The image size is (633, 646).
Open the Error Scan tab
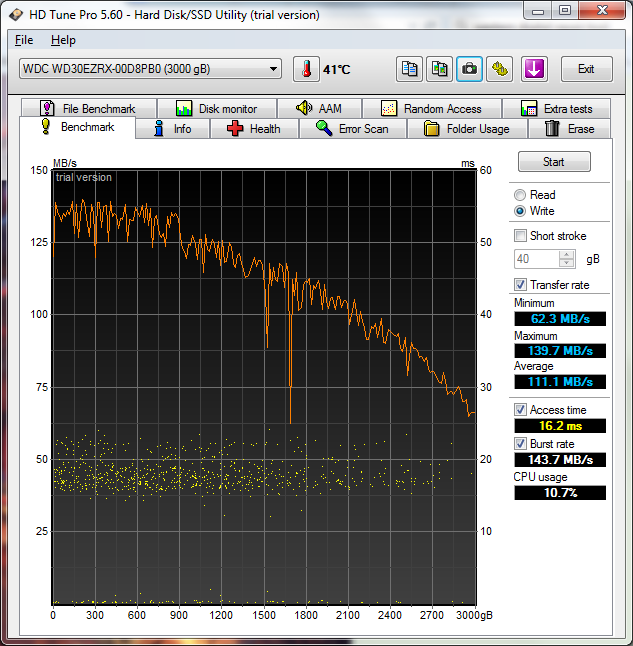click(x=353, y=129)
